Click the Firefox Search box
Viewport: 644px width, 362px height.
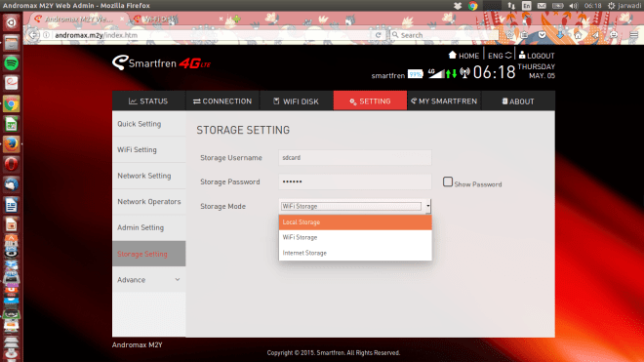pyautogui.click(x=444, y=35)
